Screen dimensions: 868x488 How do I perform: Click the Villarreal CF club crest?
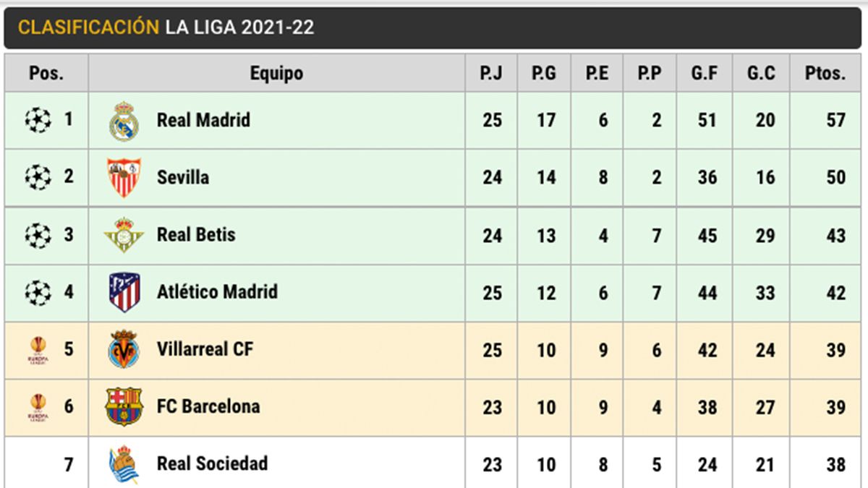click(124, 350)
